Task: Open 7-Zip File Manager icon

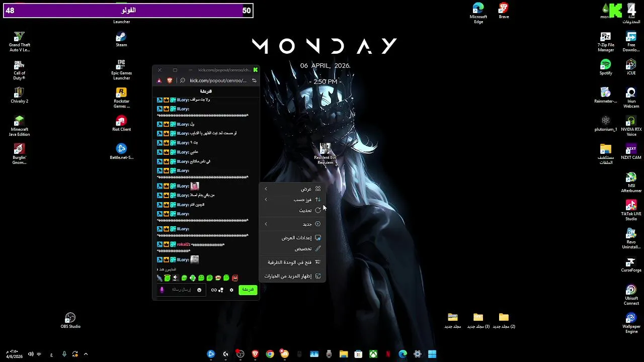Action: 606,42
